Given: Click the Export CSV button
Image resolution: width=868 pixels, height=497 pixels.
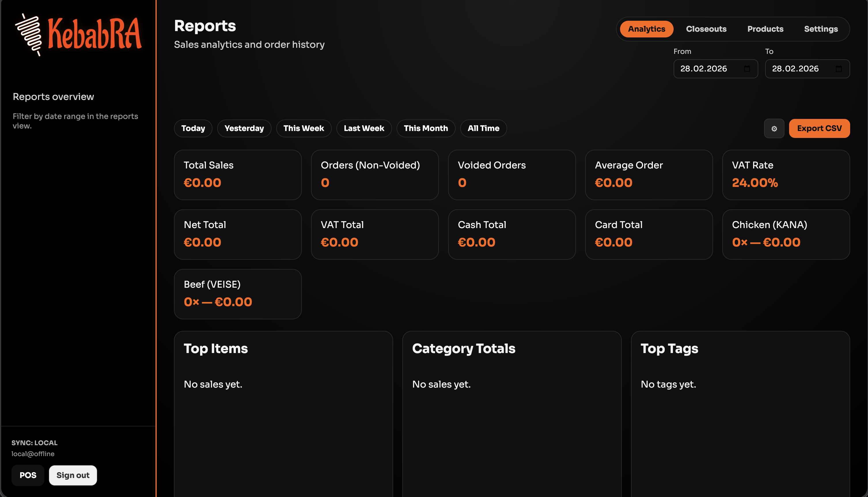Looking at the screenshot, I should 819,128.
